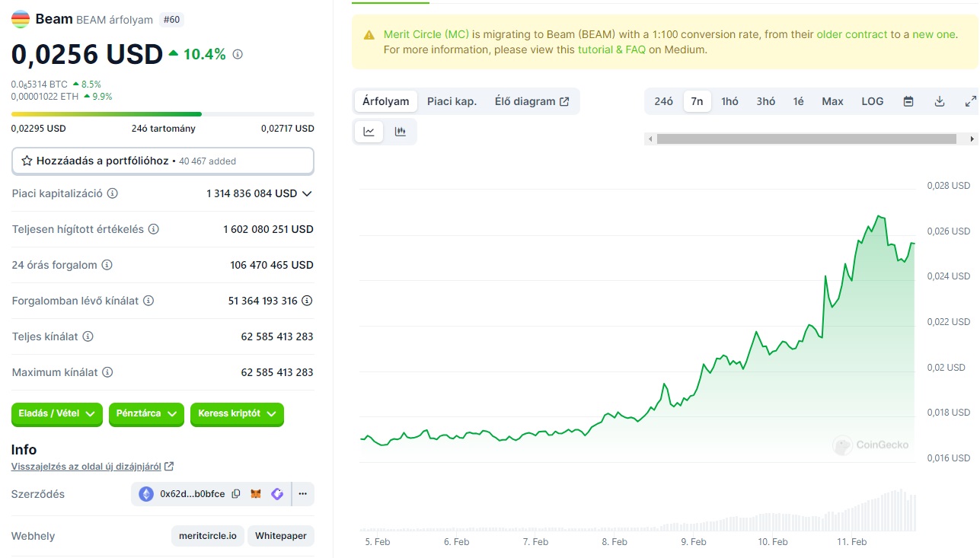This screenshot has height=558, width=980.
Task: Open the Élő diagram tab
Action: [531, 101]
